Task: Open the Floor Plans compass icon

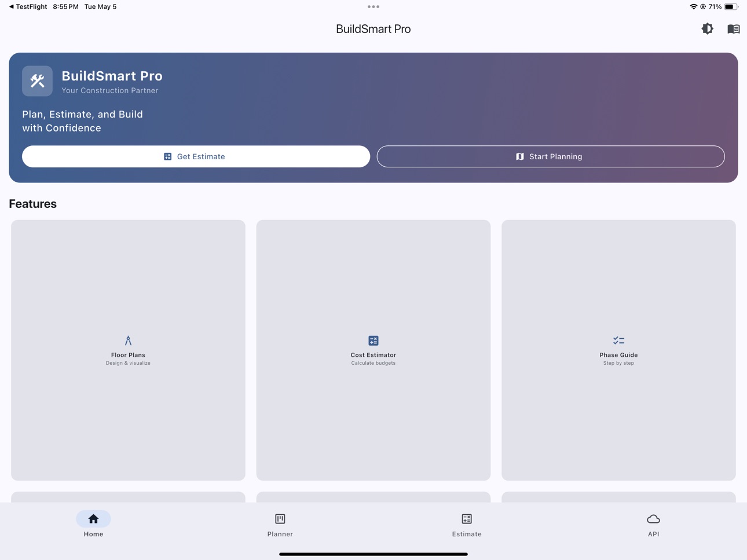Action: 128,341
